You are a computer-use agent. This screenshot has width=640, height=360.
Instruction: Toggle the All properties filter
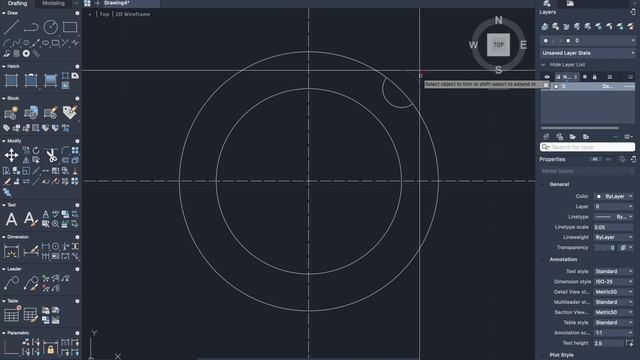[x=595, y=159]
